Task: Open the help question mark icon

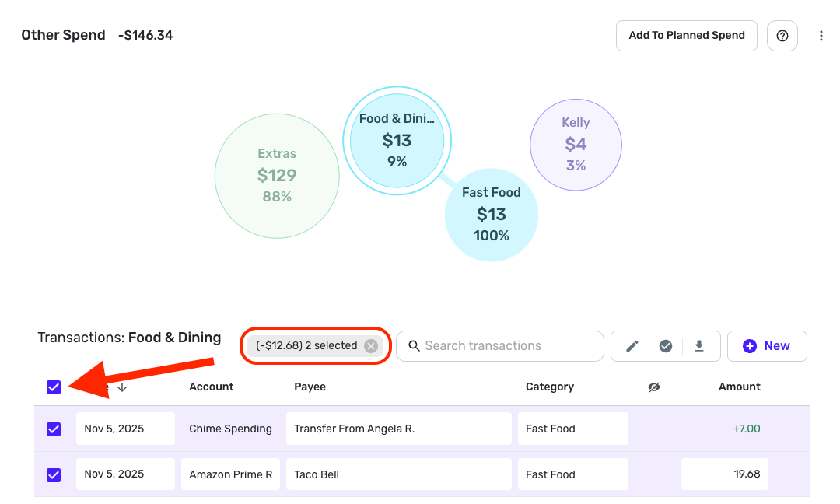Action: coord(782,36)
